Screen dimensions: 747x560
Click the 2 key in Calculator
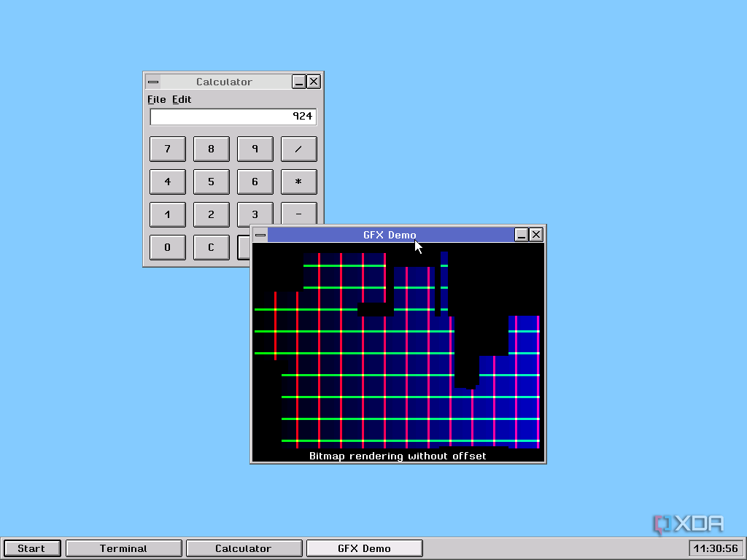tap(212, 215)
